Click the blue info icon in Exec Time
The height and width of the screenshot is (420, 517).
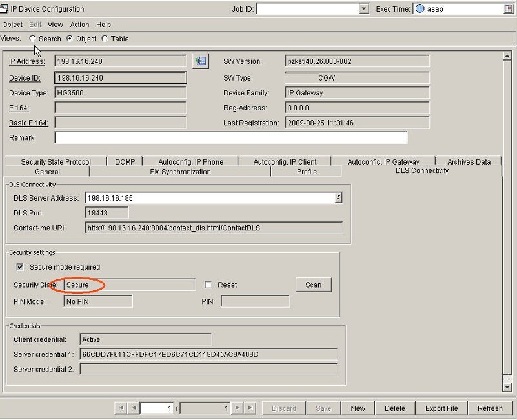pyautogui.click(x=420, y=8)
